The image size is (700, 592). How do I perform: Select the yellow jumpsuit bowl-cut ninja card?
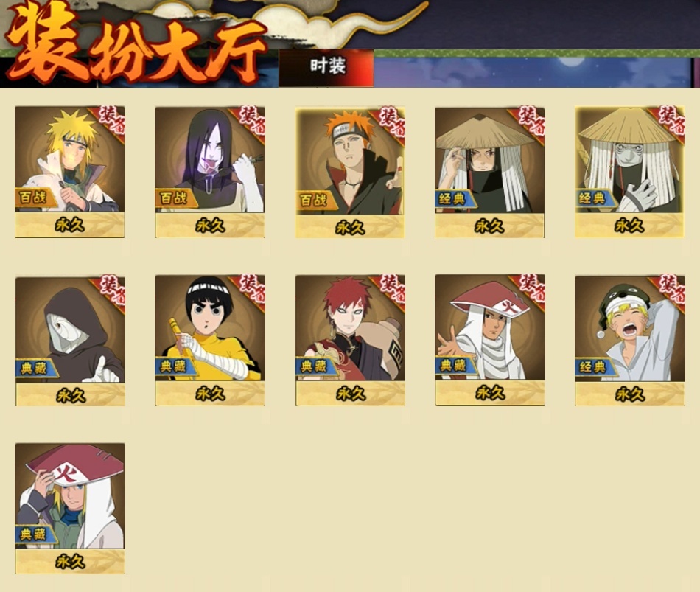(210, 341)
